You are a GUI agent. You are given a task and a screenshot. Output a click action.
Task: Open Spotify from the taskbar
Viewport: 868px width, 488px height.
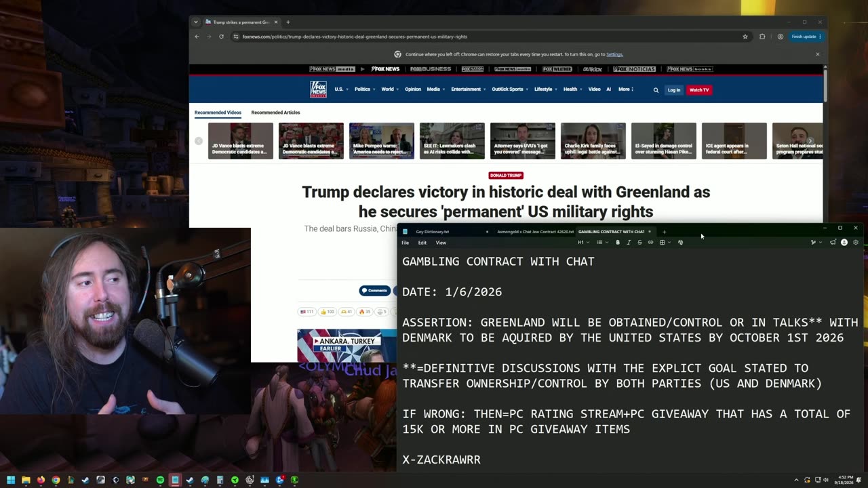(160, 480)
